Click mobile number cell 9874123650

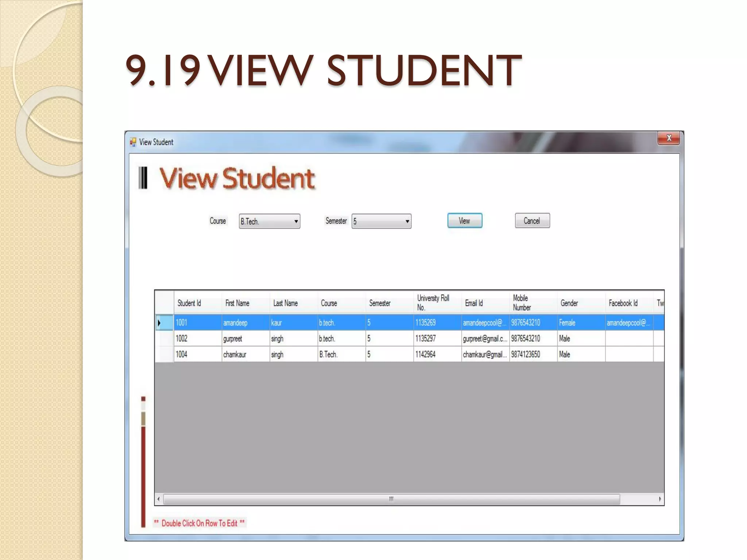[x=534, y=354]
